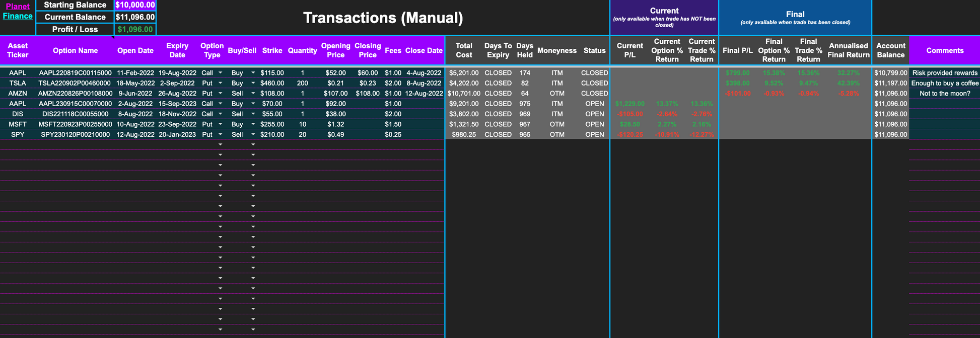This screenshot has height=338, width=980.
Task: Open the Planet Finance link
Action: [x=18, y=11]
